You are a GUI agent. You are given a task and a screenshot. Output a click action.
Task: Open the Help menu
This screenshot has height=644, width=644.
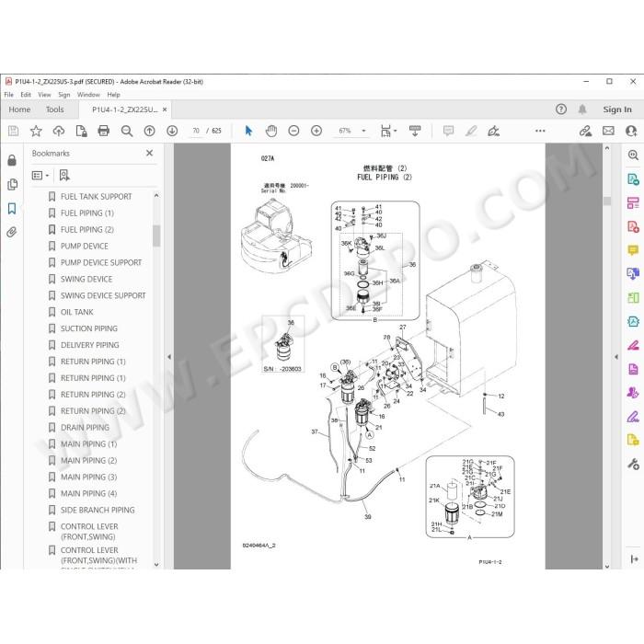[114, 95]
